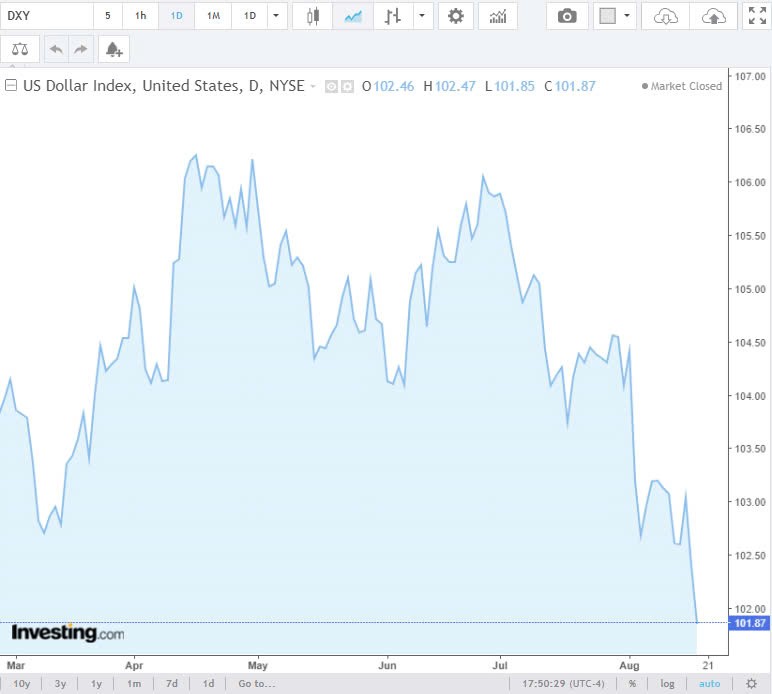This screenshot has width=772, height=694.
Task: Select the highlighted 1D interval
Action: (176, 16)
